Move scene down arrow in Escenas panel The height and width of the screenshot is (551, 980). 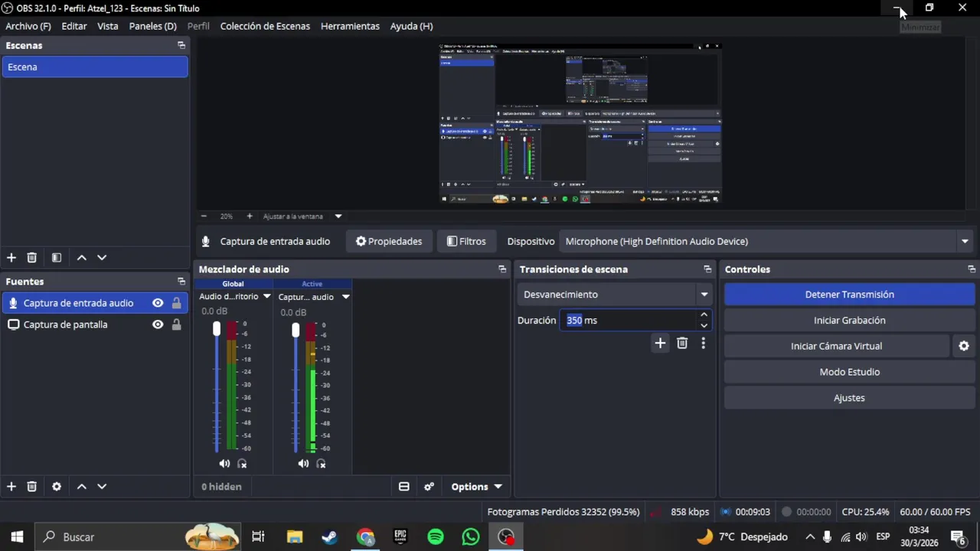tap(101, 258)
